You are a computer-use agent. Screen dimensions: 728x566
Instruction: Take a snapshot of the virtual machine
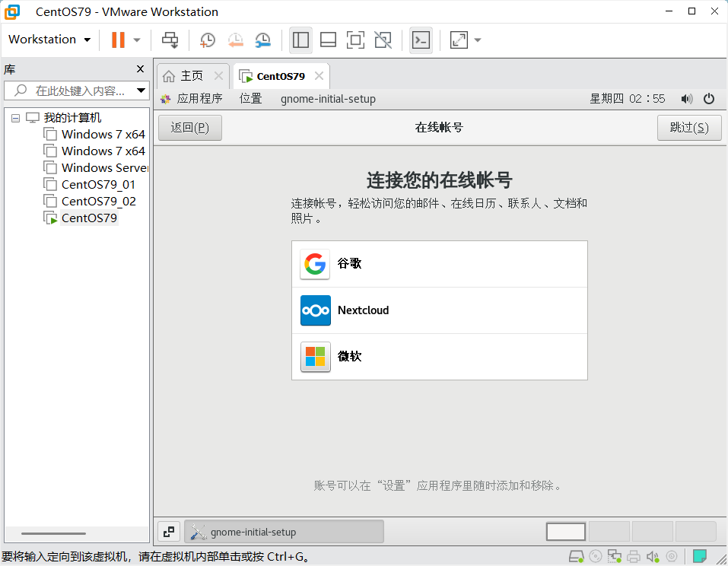coord(207,40)
